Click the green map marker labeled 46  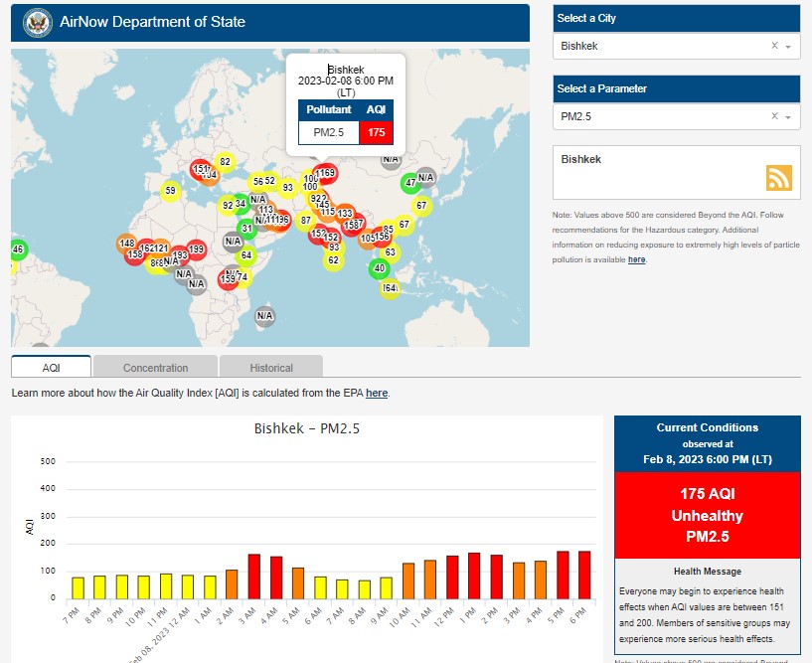point(17,249)
